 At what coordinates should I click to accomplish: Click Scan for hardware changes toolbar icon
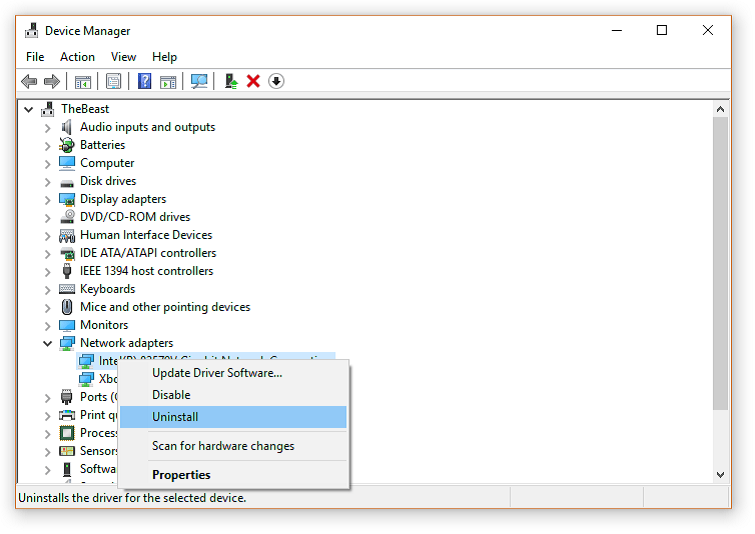tap(199, 81)
